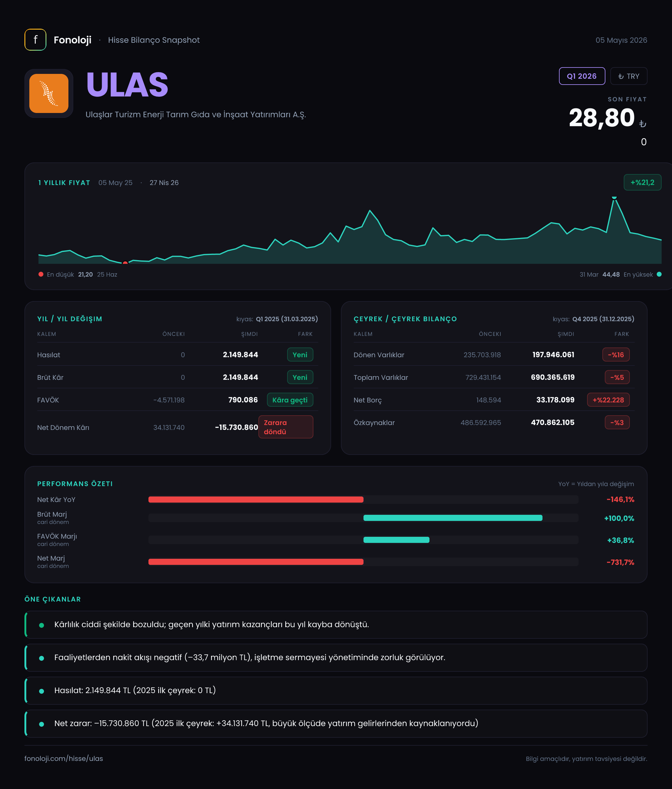Click the +%22.228 Net Borç badge
This screenshot has width=672, height=789.
pyautogui.click(x=608, y=400)
